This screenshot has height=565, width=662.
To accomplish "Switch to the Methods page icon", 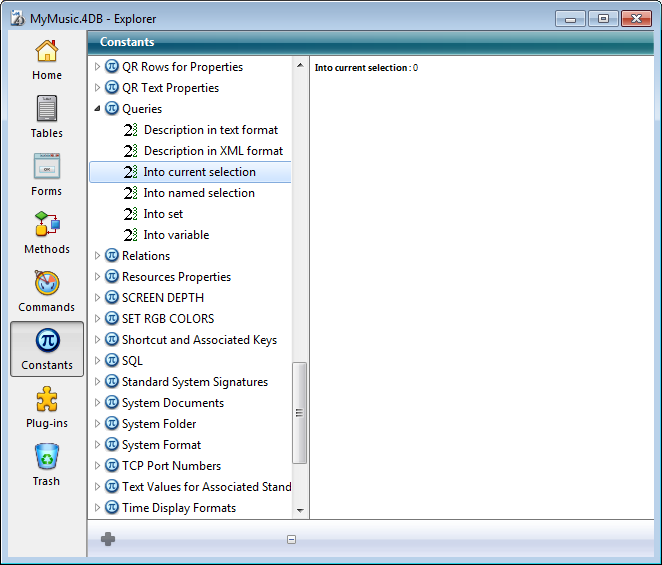I will tap(46, 225).
